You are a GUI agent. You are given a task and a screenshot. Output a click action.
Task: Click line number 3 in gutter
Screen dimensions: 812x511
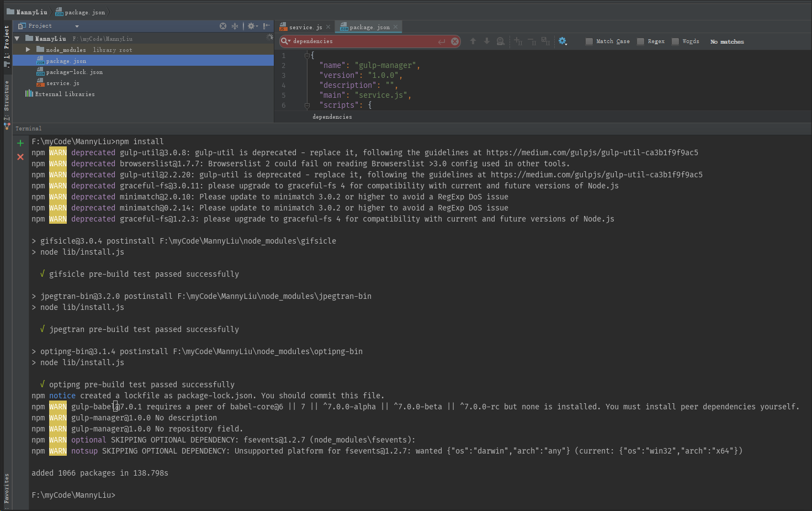284,75
